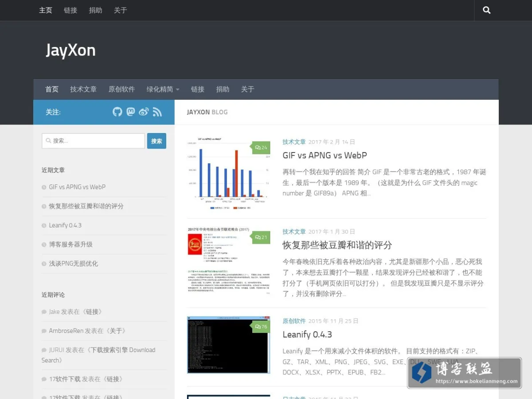
Task: Click 技术文章 category above 豆瓣 post
Action: (294, 231)
